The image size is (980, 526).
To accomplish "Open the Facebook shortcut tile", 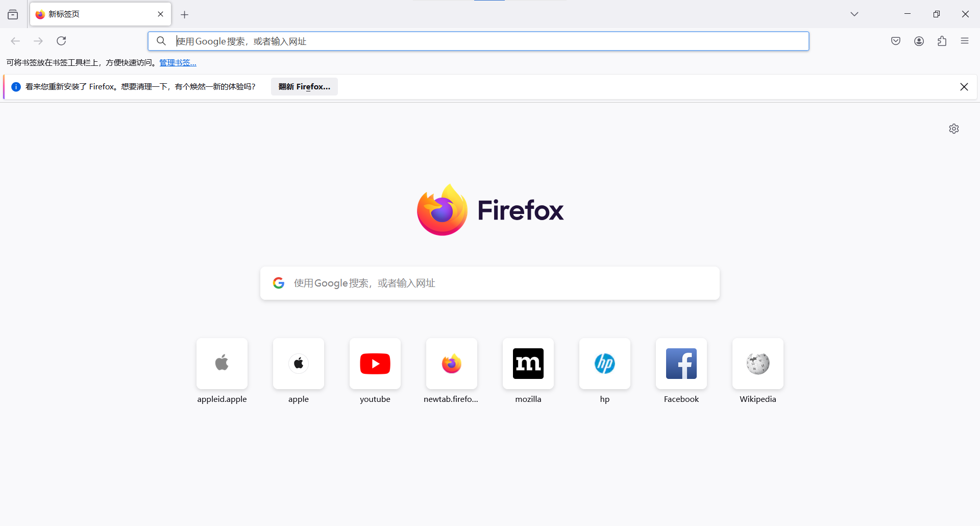I will (681, 364).
